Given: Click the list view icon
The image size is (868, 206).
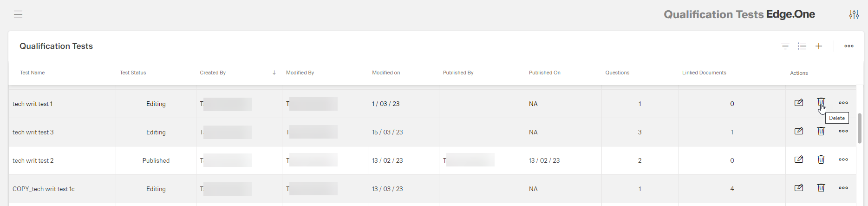Looking at the screenshot, I should [802, 46].
